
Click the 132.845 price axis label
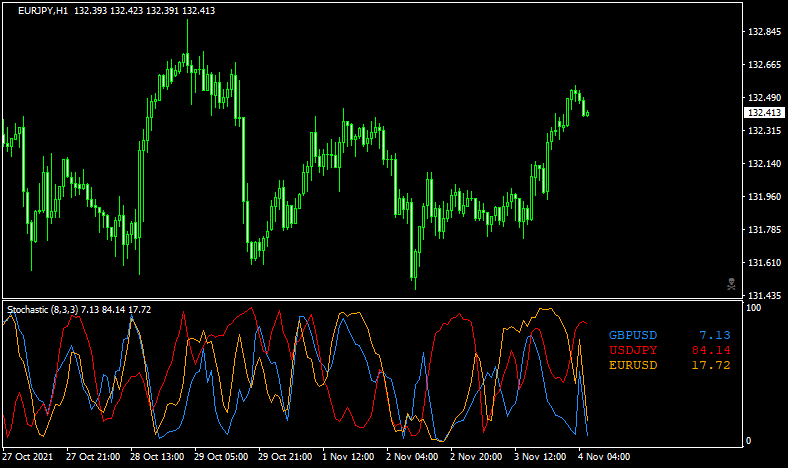tap(764, 32)
